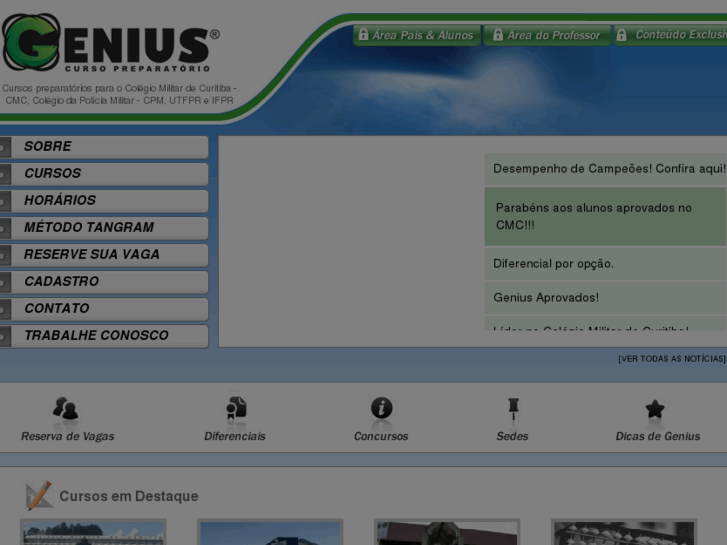Open second featured course thumbnail

click(270, 532)
